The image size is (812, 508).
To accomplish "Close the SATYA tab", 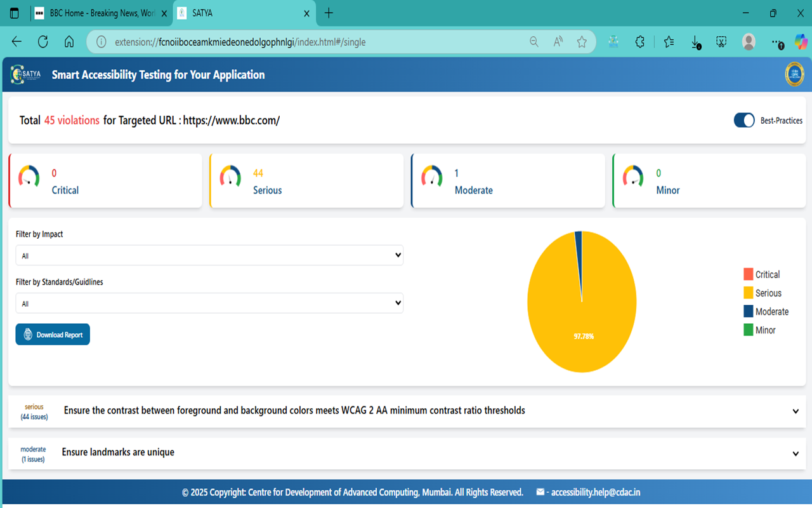I will click(x=307, y=13).
